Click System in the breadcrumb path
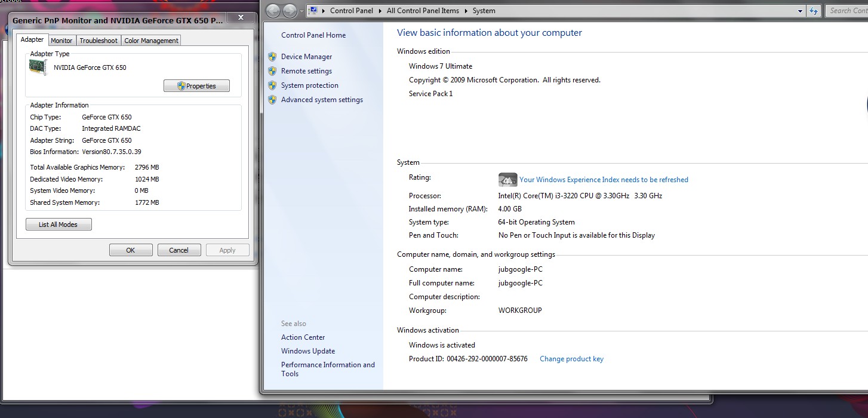The height and width of the screenshot is (418, 868). [484, 11]
